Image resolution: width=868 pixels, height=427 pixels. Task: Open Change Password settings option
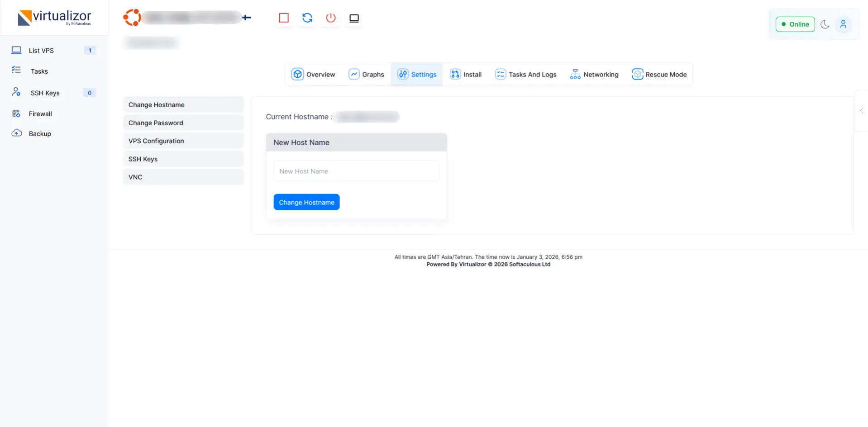(x=183, y=123)
